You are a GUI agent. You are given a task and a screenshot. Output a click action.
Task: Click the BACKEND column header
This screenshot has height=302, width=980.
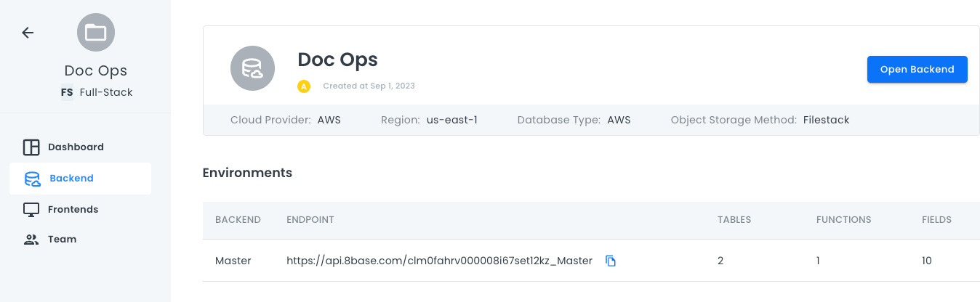point(238,219)
